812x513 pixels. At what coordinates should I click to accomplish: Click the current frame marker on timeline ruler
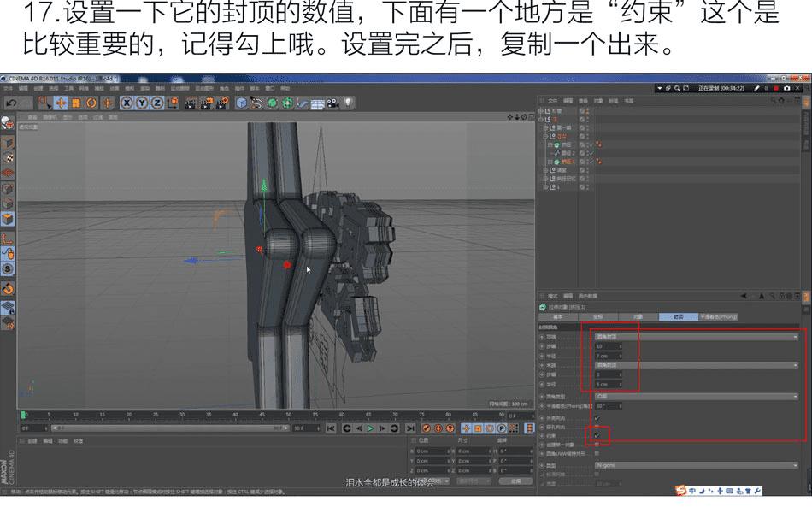23,415
